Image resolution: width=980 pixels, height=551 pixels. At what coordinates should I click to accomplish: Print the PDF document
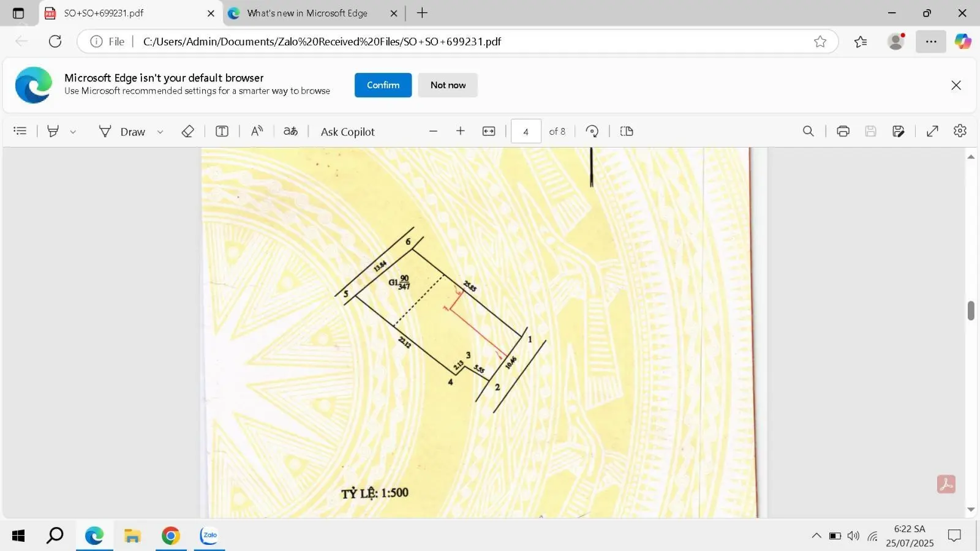coord(843,131)
